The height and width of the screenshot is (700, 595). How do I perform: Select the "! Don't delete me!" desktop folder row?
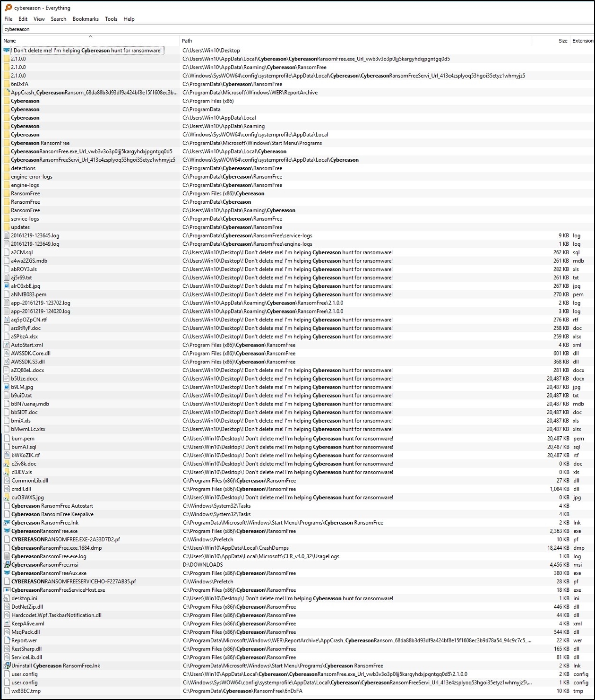click(x=87, y=51)
